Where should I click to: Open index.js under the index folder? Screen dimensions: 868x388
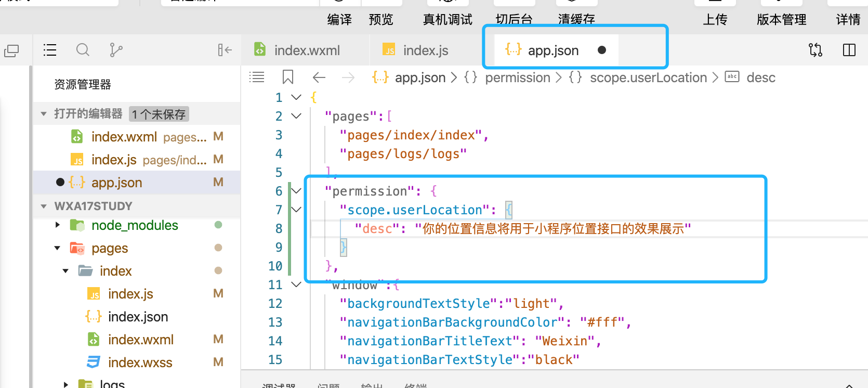[136, 294]
